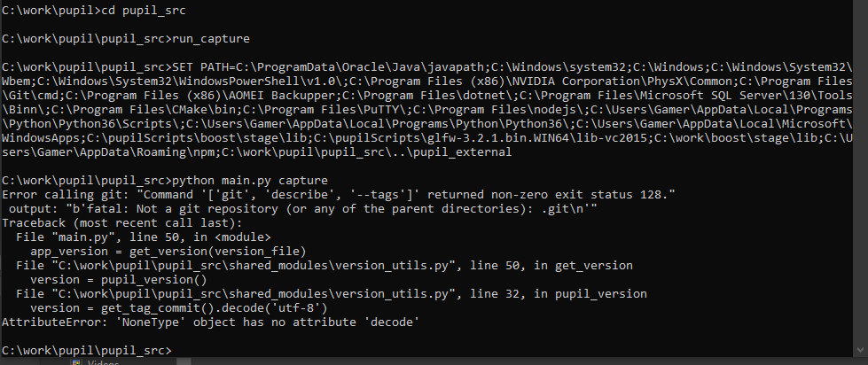Click the Videos folder icon below the console
This screenshot has height=365, width=868.
click(x=77, y=362)
